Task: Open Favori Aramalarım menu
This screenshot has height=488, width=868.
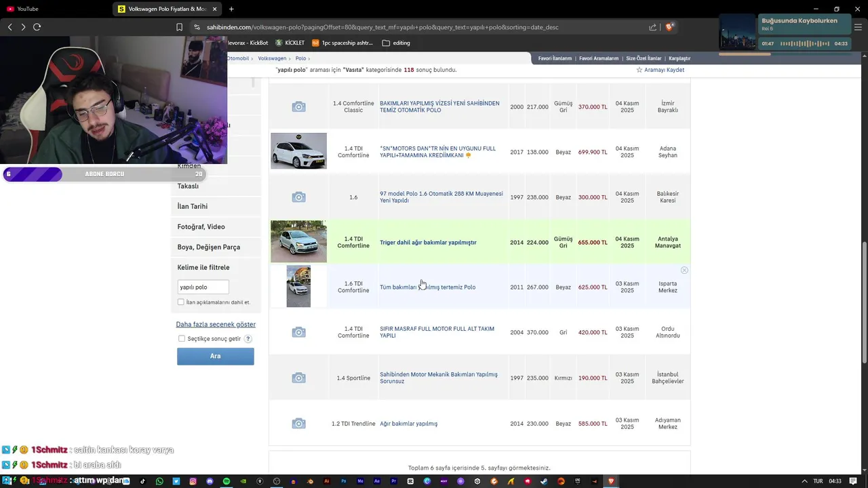Action: (x=598, y=58)
